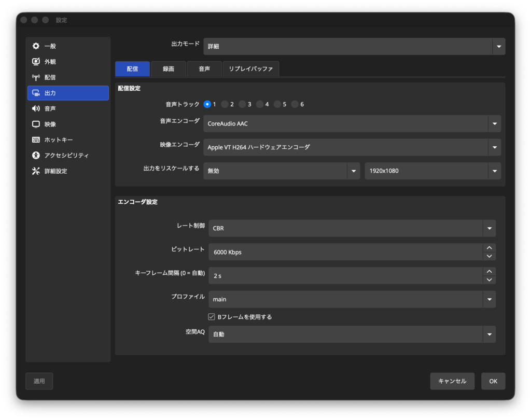Open 外観 appearance icon in sidebar

coord(36,62)
